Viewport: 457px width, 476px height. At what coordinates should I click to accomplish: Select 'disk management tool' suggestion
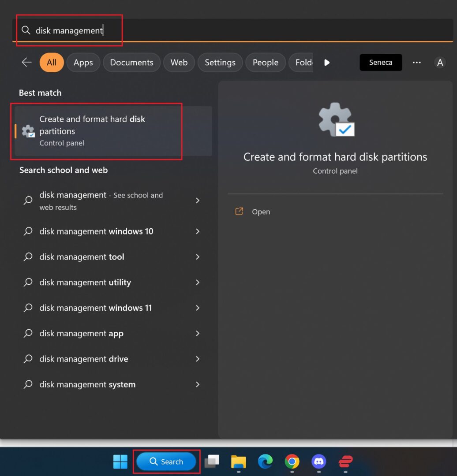click(x=113, y=257)
